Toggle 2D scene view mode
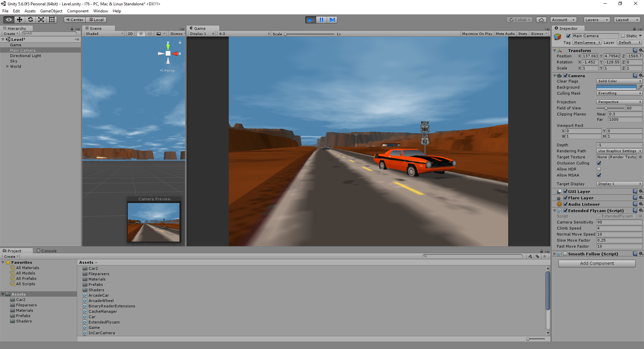Viewport: 644px width, 349px height. [130, 34]
